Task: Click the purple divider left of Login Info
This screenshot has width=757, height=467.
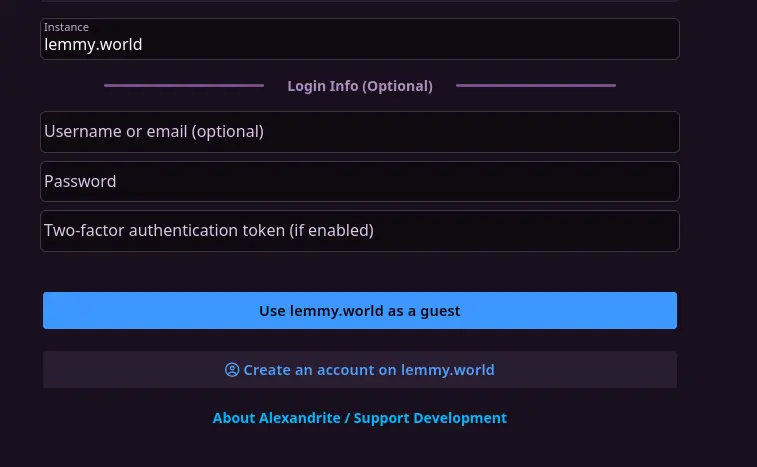Action: (x=183, y=86)
